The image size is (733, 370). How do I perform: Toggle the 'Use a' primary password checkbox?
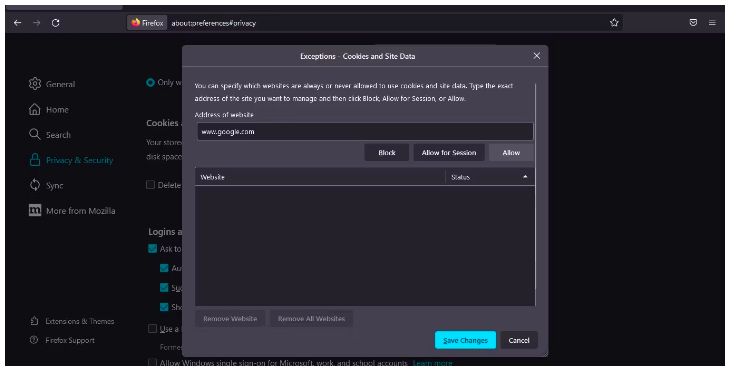coord(152,328)
